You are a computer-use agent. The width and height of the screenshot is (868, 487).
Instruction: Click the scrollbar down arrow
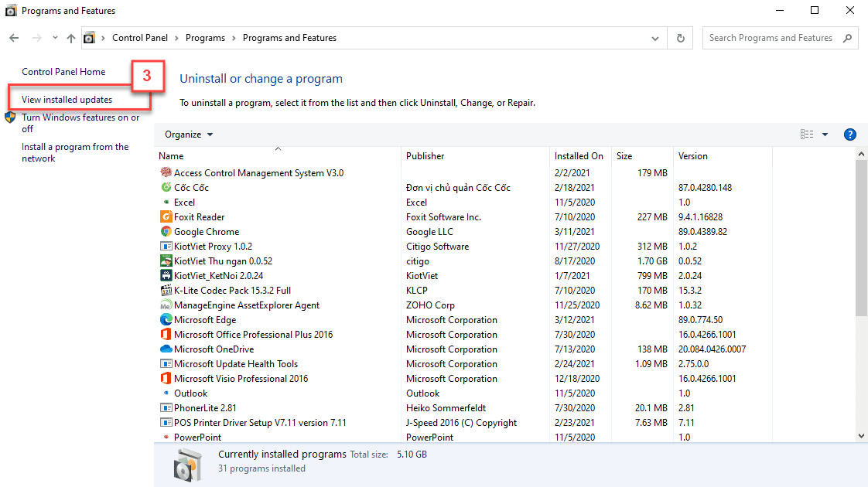(x=861, y=436)
